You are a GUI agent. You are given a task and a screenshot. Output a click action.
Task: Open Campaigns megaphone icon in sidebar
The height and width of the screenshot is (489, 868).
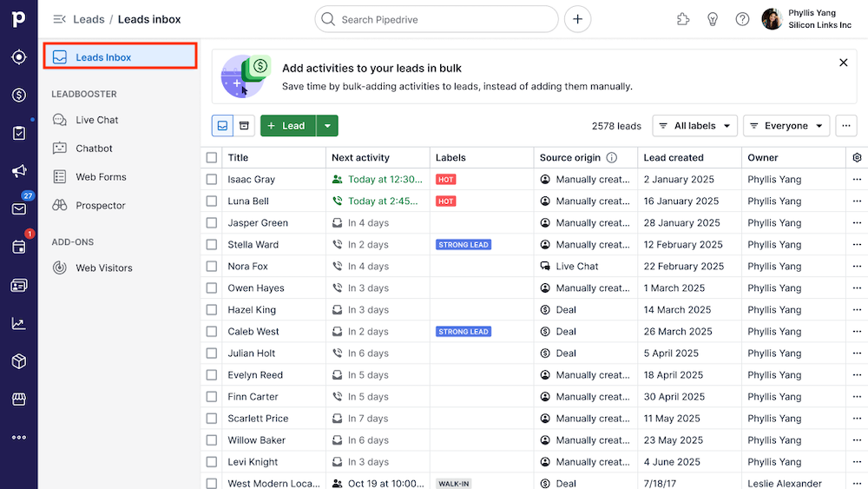18,171
